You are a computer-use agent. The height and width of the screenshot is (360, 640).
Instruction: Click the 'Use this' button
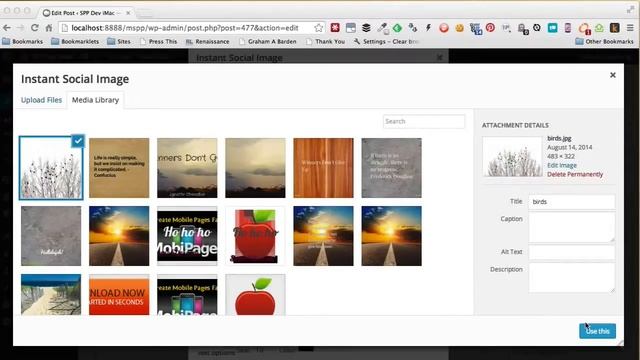[x=597, y=331]
